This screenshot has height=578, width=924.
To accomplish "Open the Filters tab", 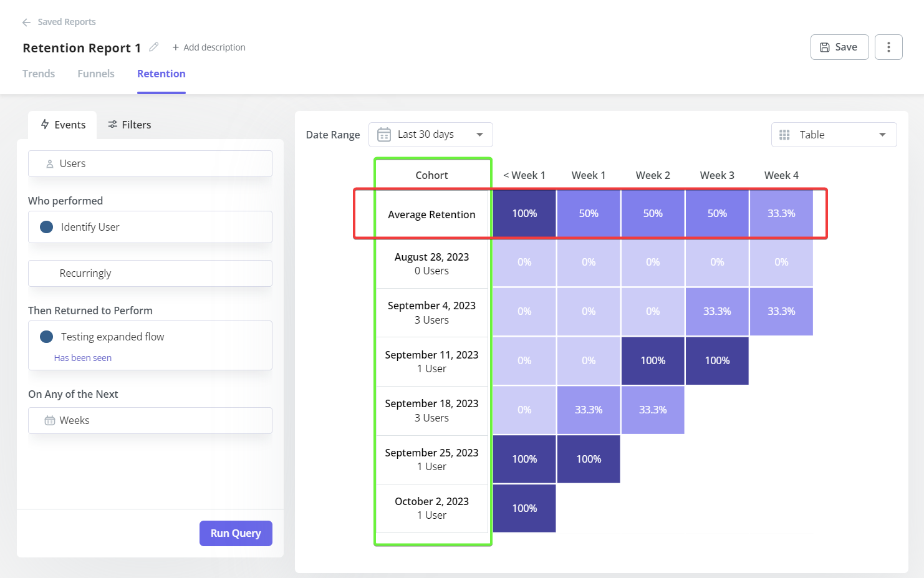I will 129,125.
